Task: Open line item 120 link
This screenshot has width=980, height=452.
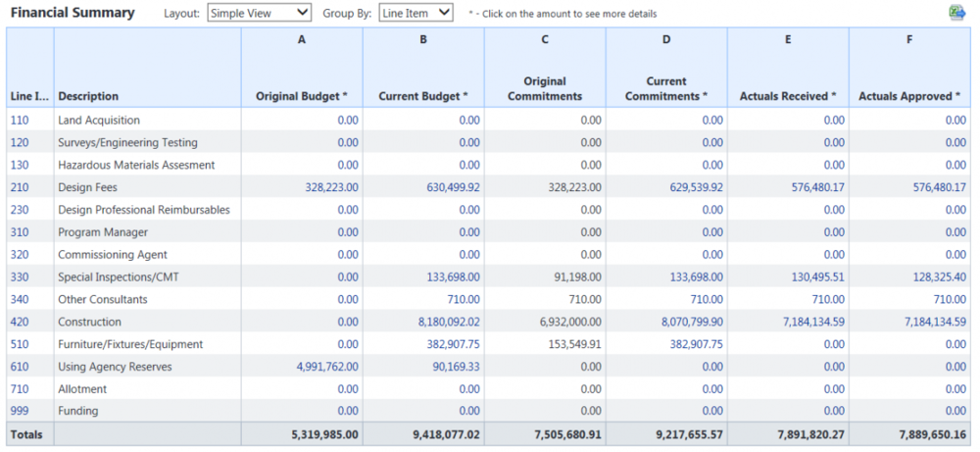Action: (20, 142)
